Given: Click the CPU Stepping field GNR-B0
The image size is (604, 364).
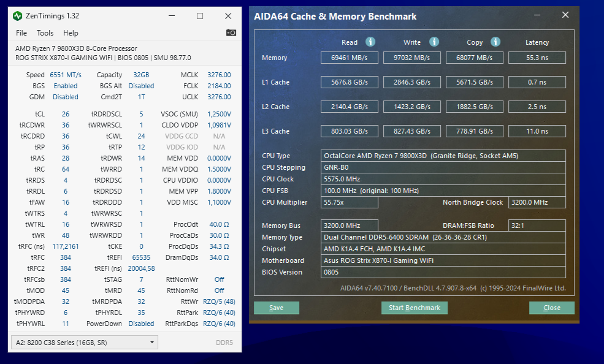Looking at the screenshot, I should point(443,167).
